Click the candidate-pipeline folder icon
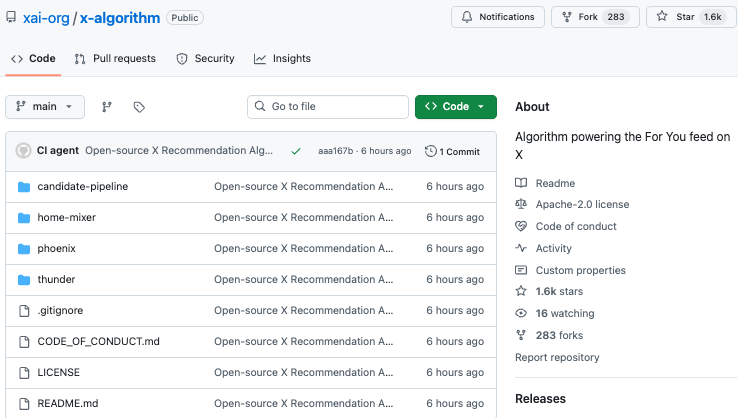738x418 pixels. pyautogui.click(x=24, y=186)
